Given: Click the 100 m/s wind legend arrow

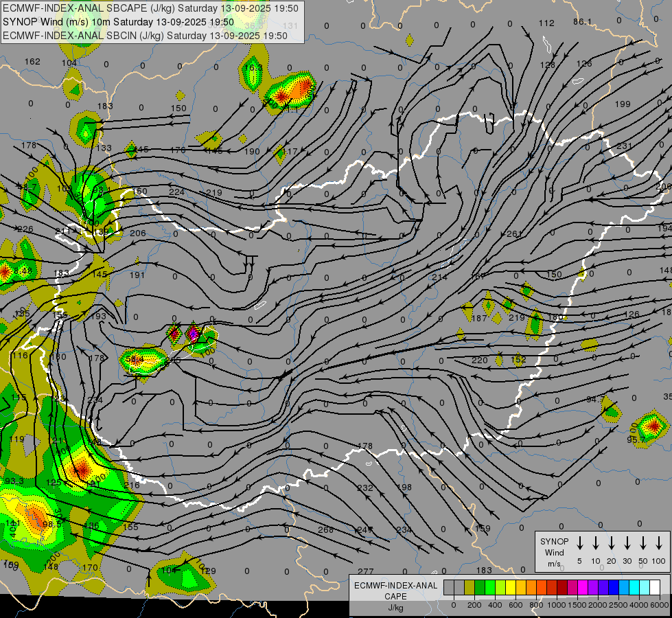Looking at the screenshot, I should coord(659,542).
